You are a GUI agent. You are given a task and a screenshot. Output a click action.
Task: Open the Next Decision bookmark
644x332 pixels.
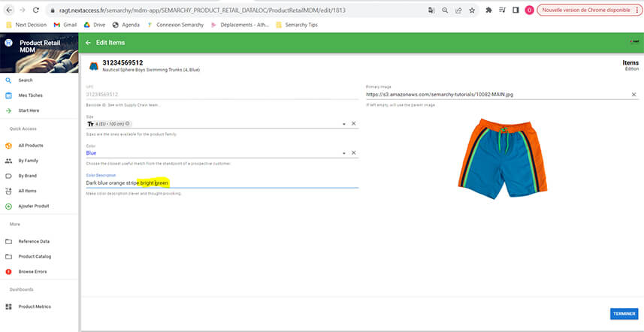[x=27, y=25]
